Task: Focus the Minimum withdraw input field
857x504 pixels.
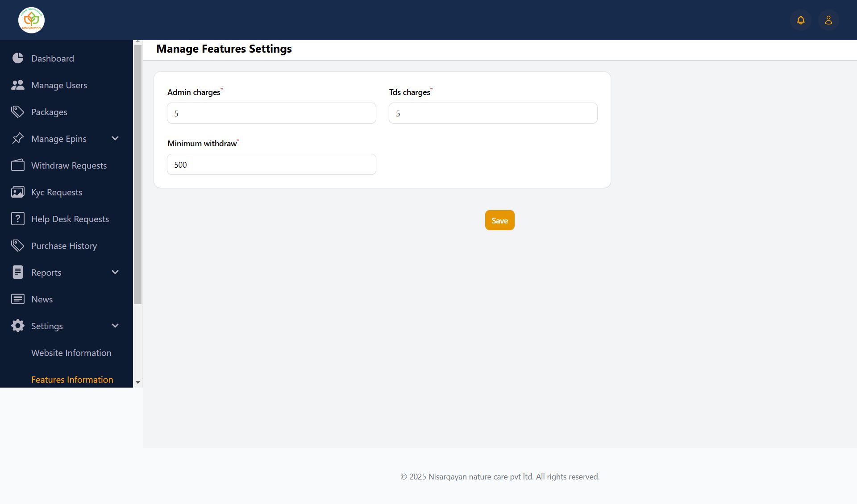Action: [271, 165]
